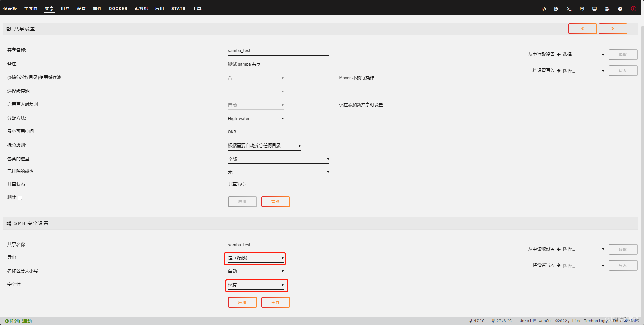Switch to the DOCKER menu tab

pos(118,8)
